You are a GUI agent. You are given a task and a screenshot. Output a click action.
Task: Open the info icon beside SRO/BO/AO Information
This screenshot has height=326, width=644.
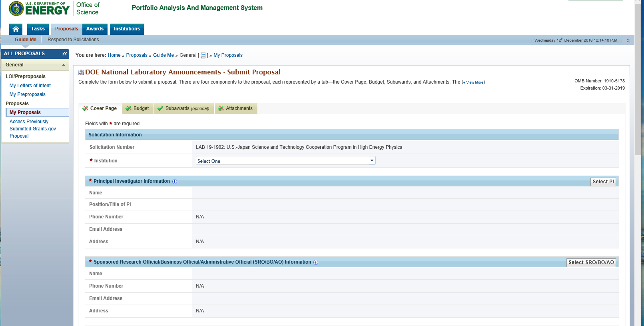click(x=316, y=262)
